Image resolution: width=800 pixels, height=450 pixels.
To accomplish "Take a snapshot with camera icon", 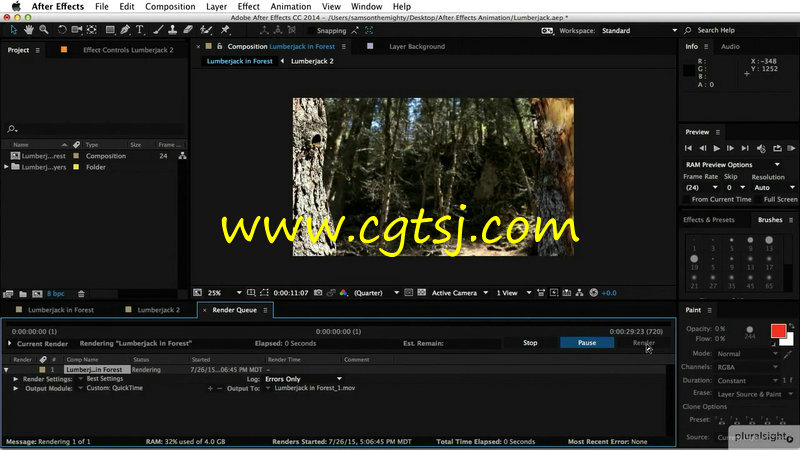I will point(318,293).
